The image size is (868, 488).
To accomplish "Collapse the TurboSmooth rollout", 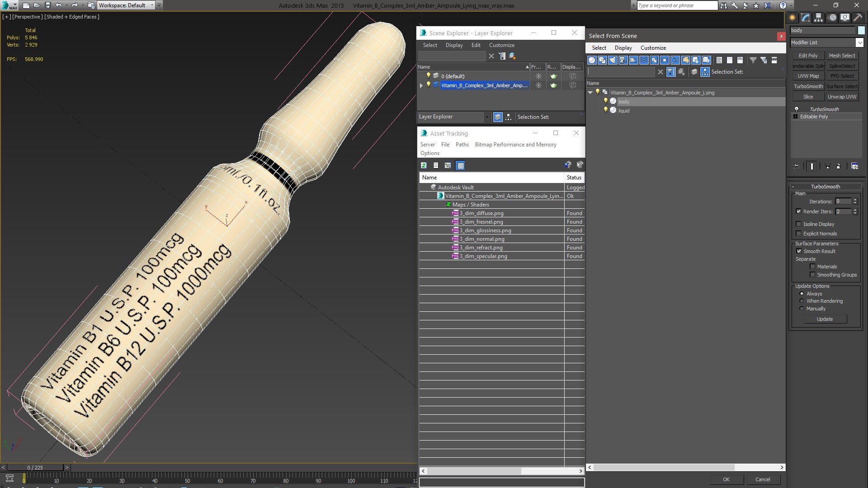I will coord(825,187).
